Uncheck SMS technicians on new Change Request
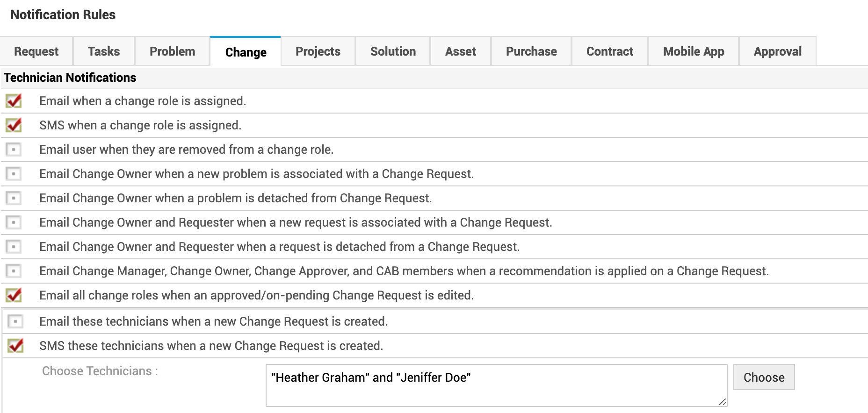 pyautogui.click(x=15, y=346)
